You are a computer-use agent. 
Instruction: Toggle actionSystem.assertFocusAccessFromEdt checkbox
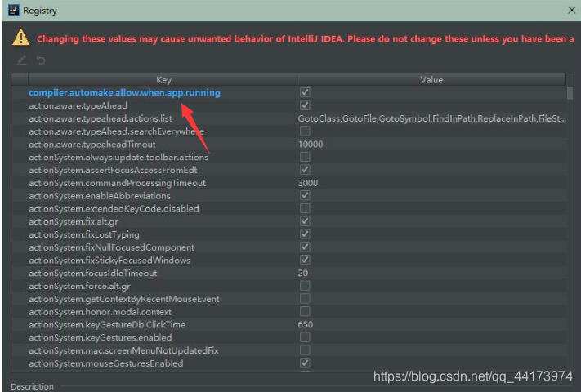point(305,170)
